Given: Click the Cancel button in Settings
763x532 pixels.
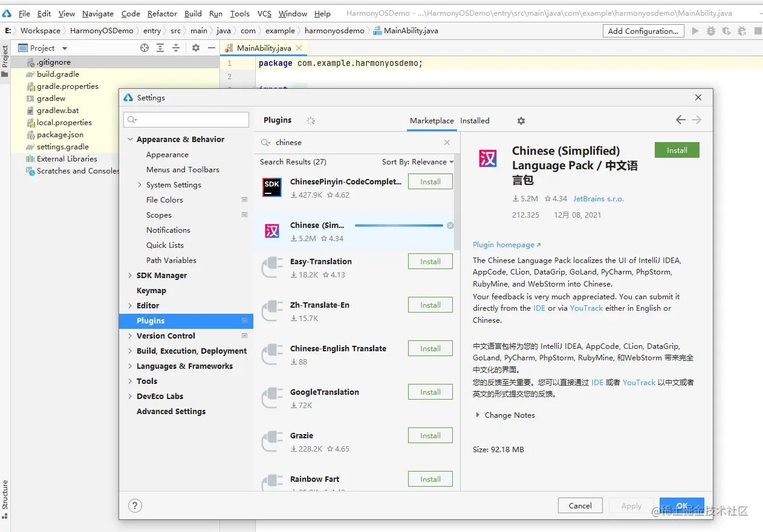Looking at the screenshot, I should 580,506.
